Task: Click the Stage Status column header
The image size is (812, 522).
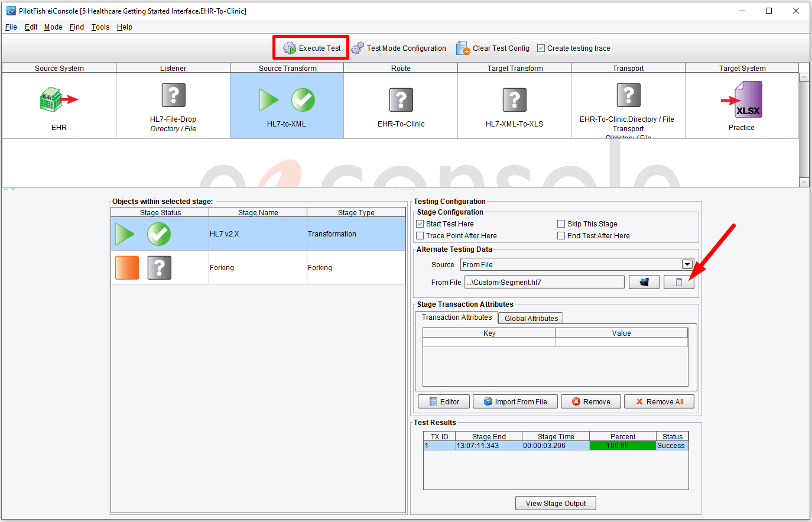Action: coord(160,212)
